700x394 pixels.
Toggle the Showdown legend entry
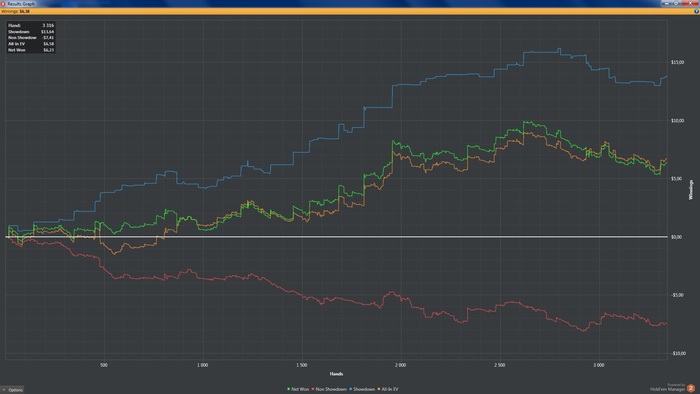click(362, 389)
